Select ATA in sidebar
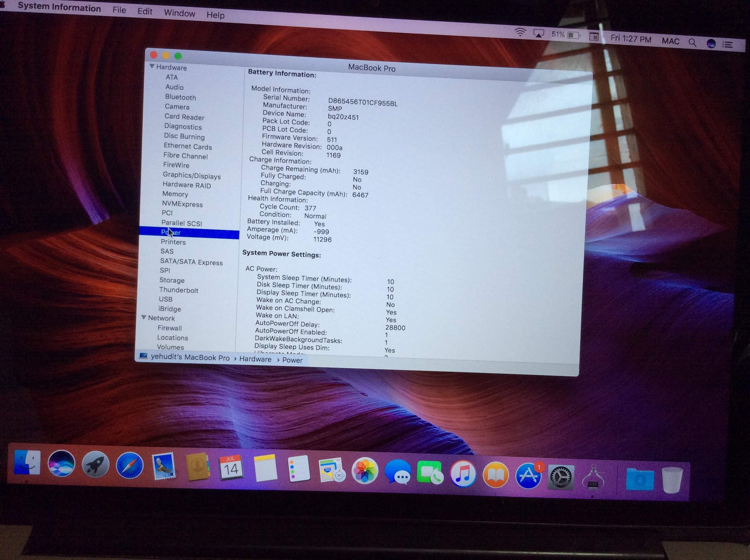Screen dimensions: 750x560 click(172, 77)
